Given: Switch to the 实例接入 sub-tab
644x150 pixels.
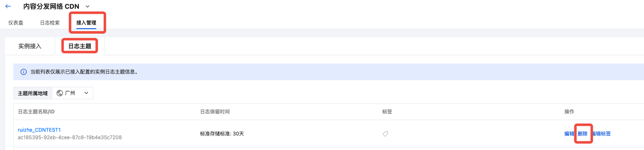Looking at the screenshot, I should (x=30, y=46).
